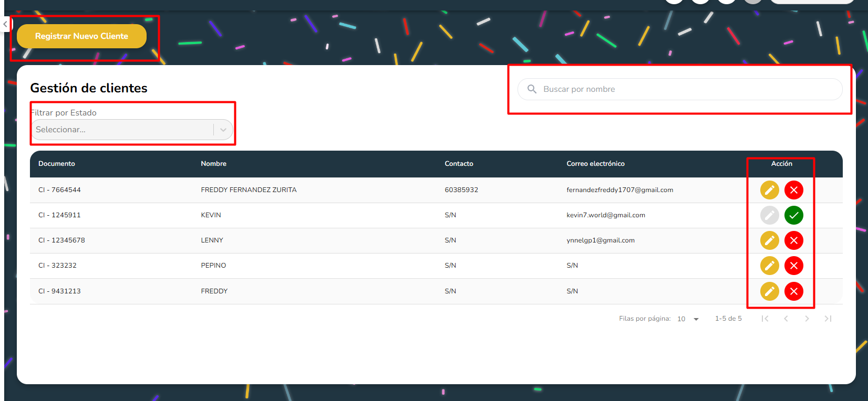Click the Documento column header
This screenshot has width=868, height=401.
pyautogui.click(x=57, y=164)
